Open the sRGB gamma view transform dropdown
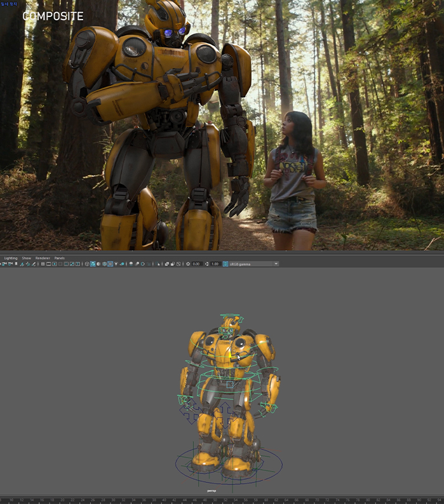This screenshot has width=444, height=504. (x=253, y=264)
